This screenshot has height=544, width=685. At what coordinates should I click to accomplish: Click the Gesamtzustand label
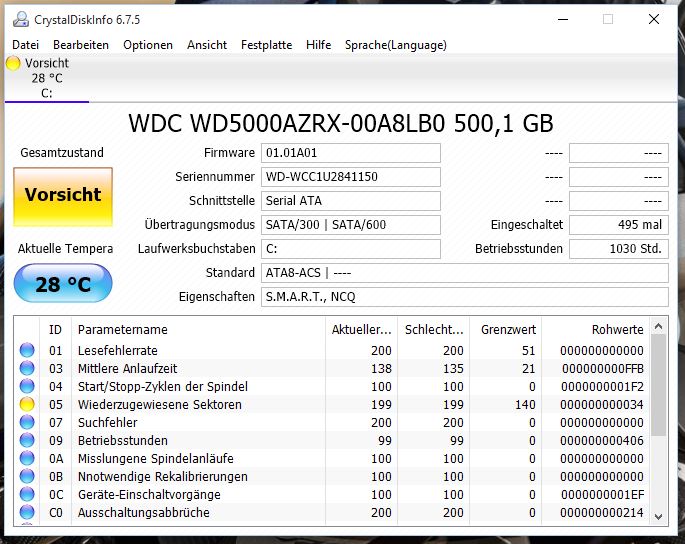pos(62,152)
